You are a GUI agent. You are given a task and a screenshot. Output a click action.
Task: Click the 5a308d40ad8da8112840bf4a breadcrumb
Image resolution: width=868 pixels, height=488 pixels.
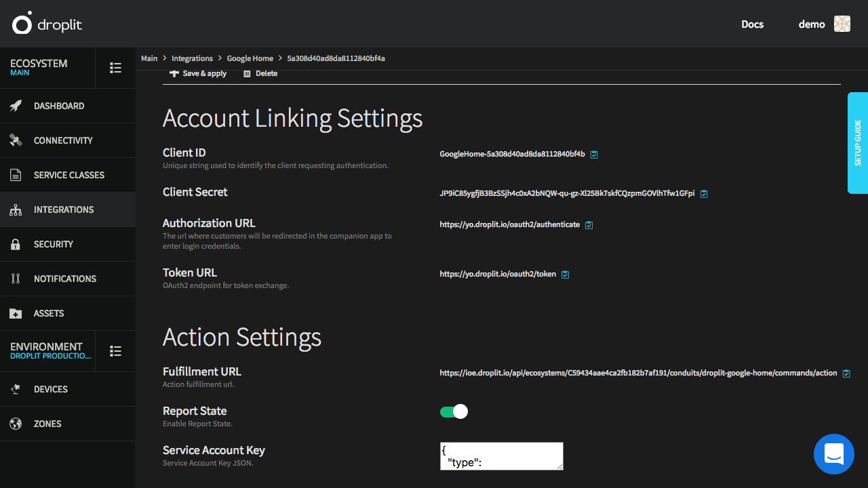[336, 58]
